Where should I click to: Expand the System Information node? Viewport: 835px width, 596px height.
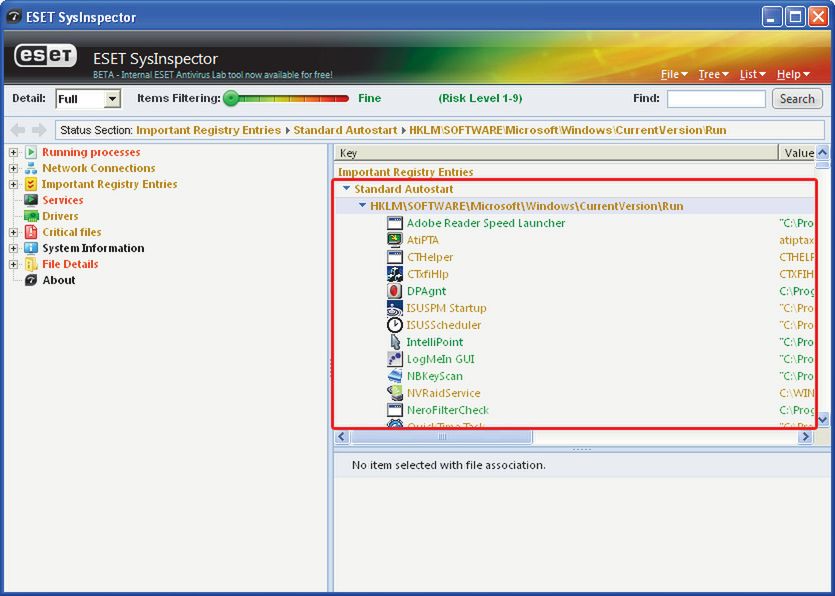tap(13, 249)
